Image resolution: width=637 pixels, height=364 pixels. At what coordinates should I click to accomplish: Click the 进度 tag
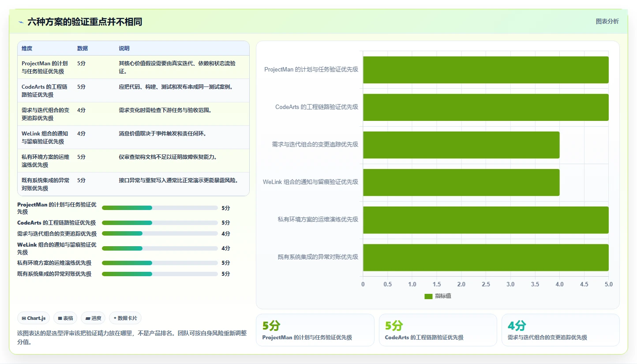tap(93, 318)
